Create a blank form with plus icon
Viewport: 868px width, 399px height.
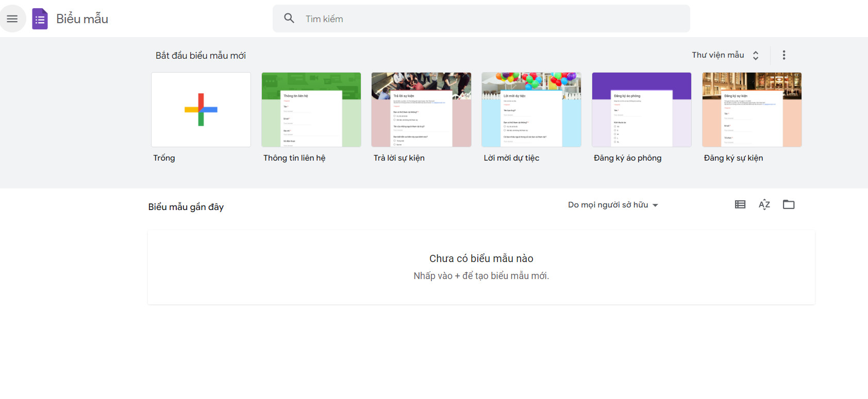201,110
